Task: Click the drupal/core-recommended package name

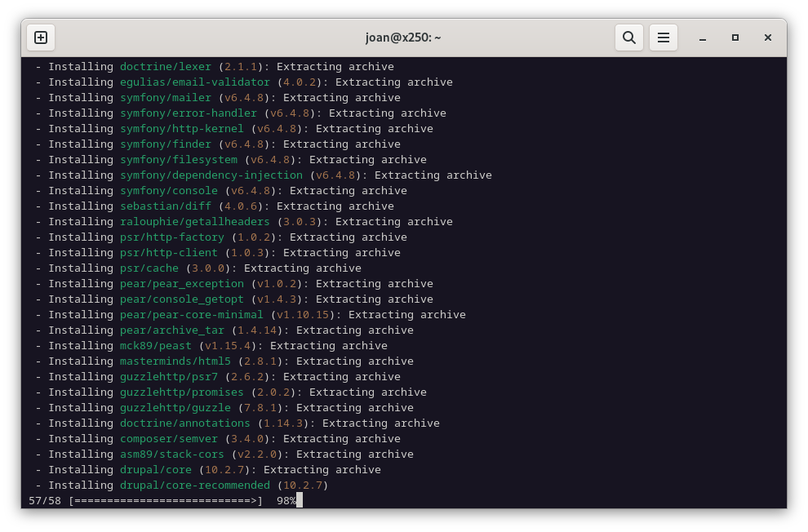Action: tap(195, 485)
